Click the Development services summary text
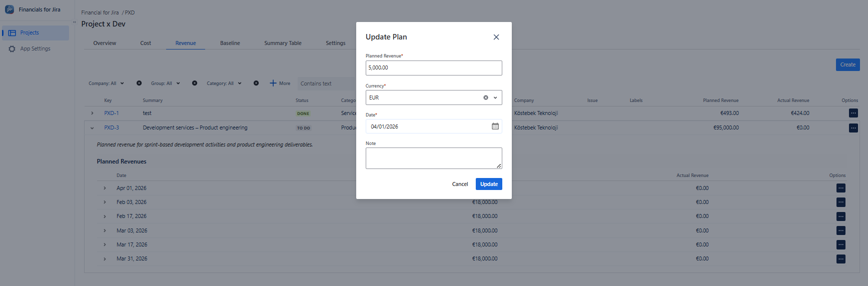The height and width of the screenshot is (286, 868). (x=195, y=128)
